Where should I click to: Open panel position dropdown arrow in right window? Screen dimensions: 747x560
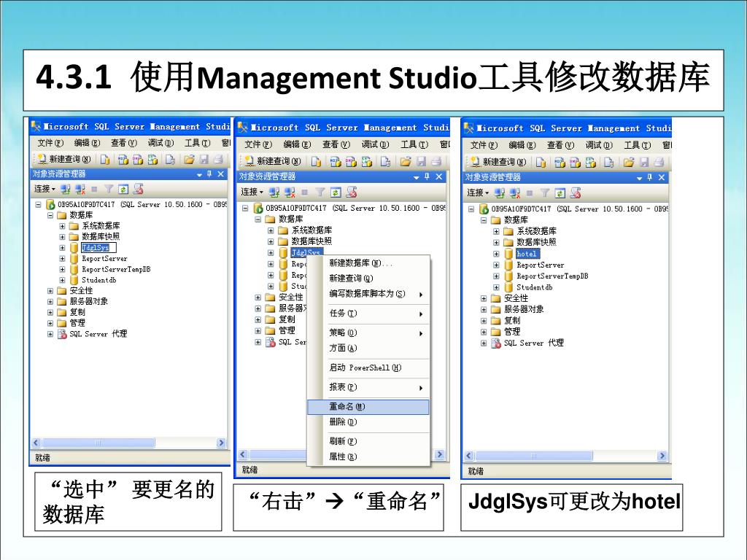tap(639, 178)
